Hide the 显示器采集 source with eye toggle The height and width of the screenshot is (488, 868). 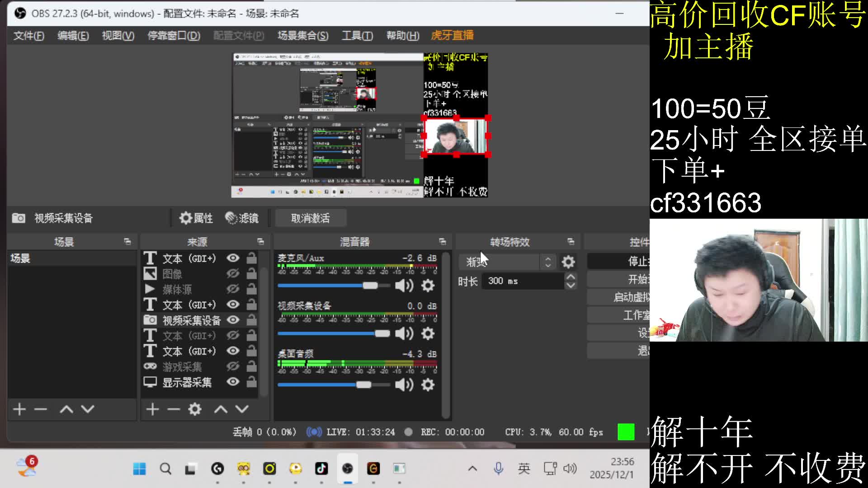point(233,382)
